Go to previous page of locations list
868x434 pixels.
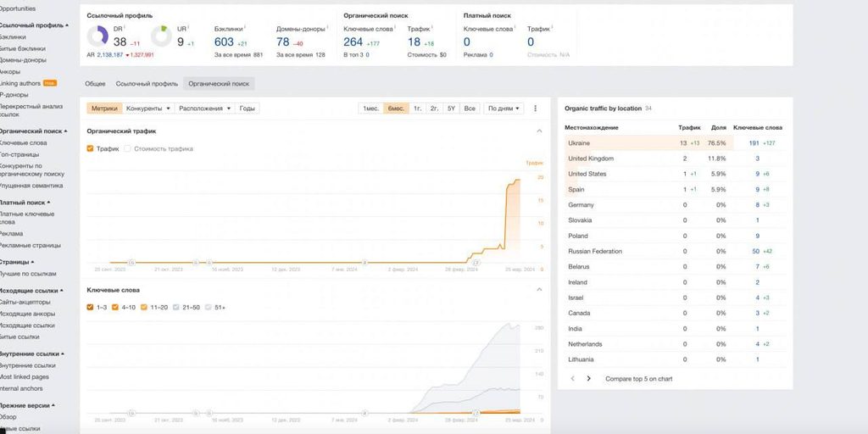tap(573, 379)
